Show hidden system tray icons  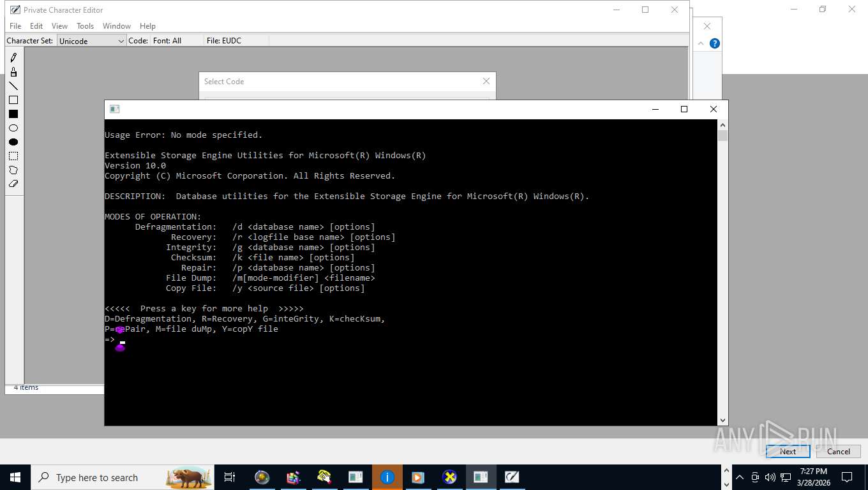(x=740, y=477)
